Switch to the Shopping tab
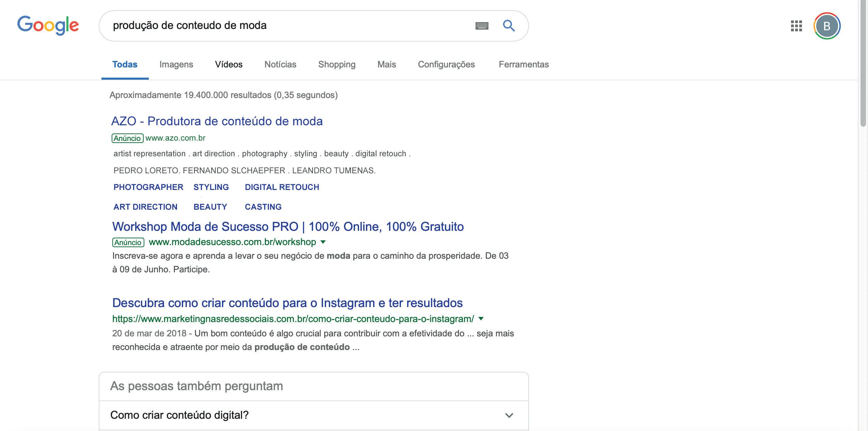The image size is (868, 431). (x=337, y=64)
